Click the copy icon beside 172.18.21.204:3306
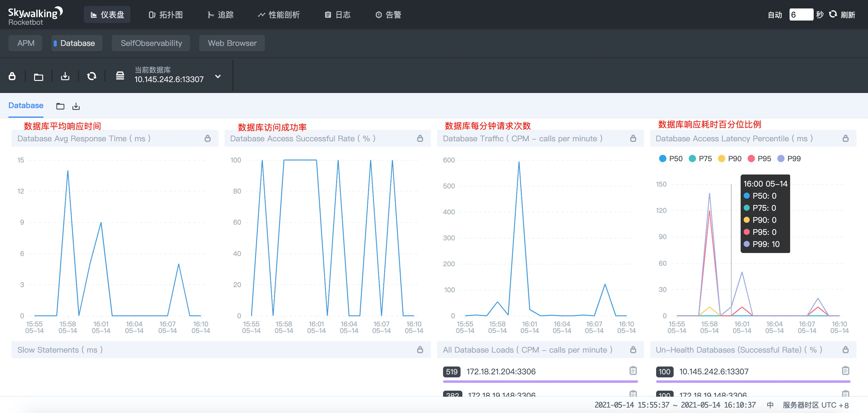868x413 pixels. pyautogui.click(x=633, y=371)
